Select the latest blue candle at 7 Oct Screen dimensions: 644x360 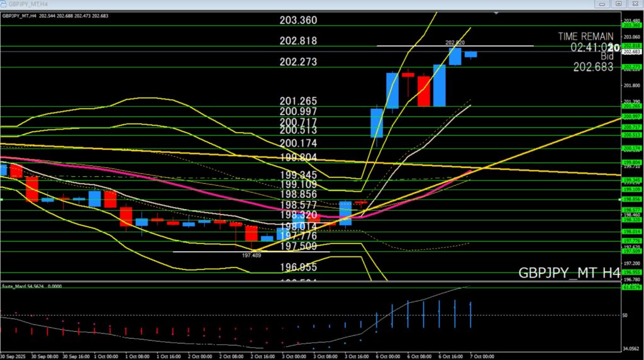[x=470, y=55]
